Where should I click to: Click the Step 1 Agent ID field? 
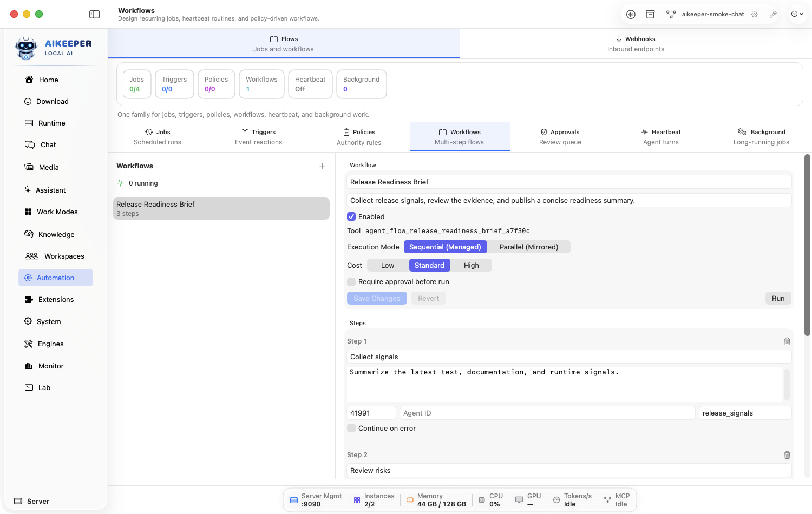[547, 413]
